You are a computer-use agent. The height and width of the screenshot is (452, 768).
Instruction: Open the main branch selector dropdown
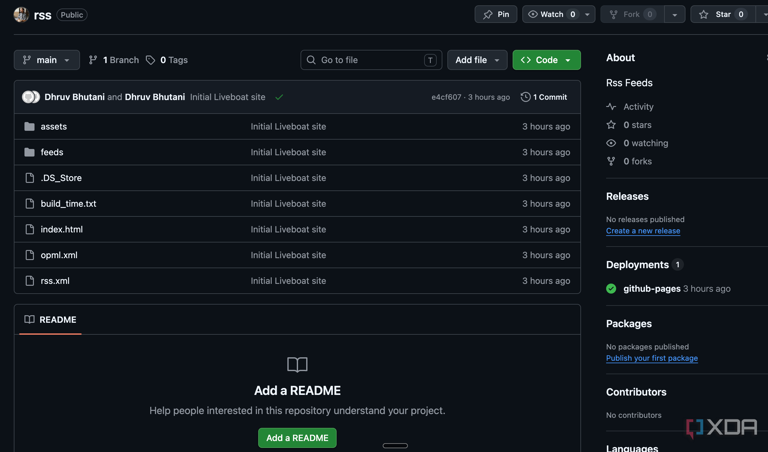click(47, 60)
